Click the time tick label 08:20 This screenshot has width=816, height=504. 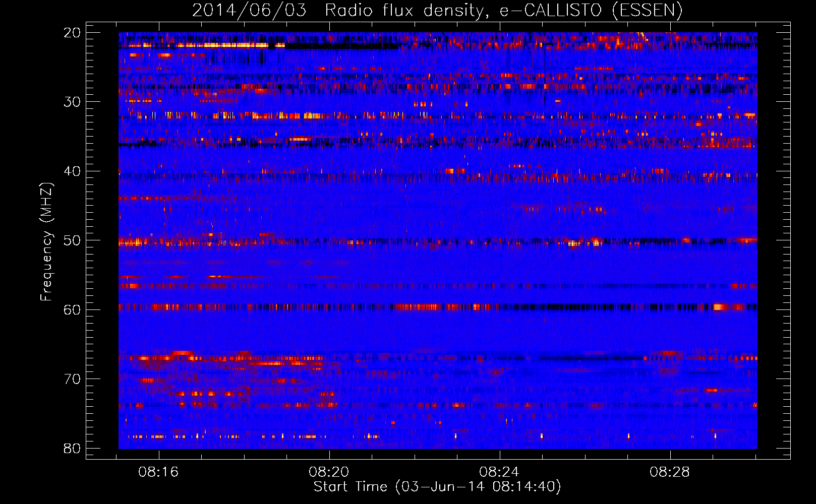pos(329,472)
